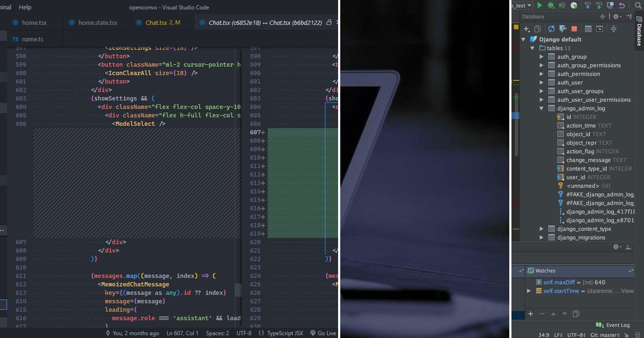The height and width of the screenshot is (338, 644).
Task: Expand the django_content_type table
Action: click(541, 228)
